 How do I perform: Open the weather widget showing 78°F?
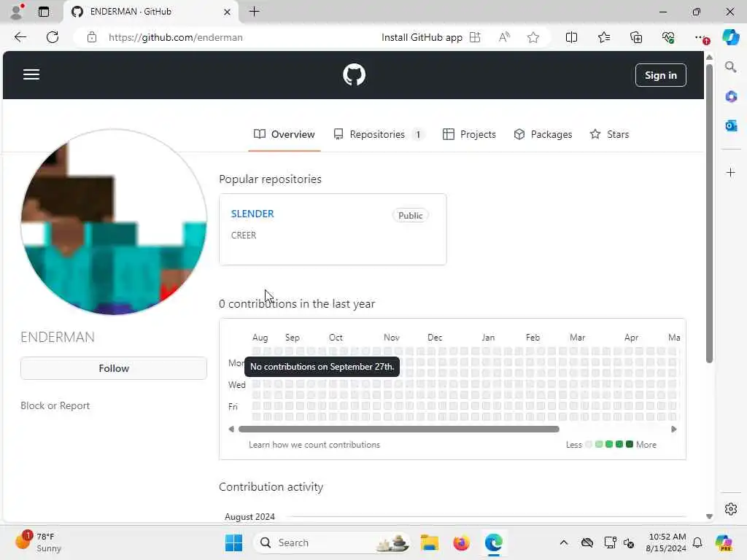pyautogui.click(x=39, y=542)
